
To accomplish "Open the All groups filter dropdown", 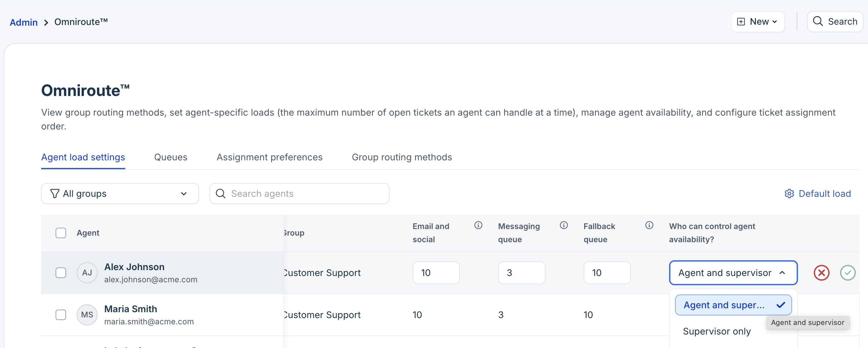I will pos(120,194).
